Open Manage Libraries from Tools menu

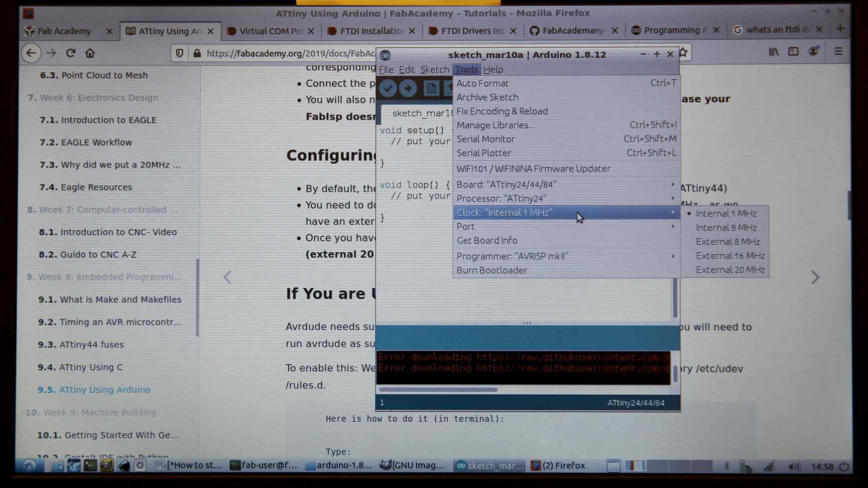[566, 125]
